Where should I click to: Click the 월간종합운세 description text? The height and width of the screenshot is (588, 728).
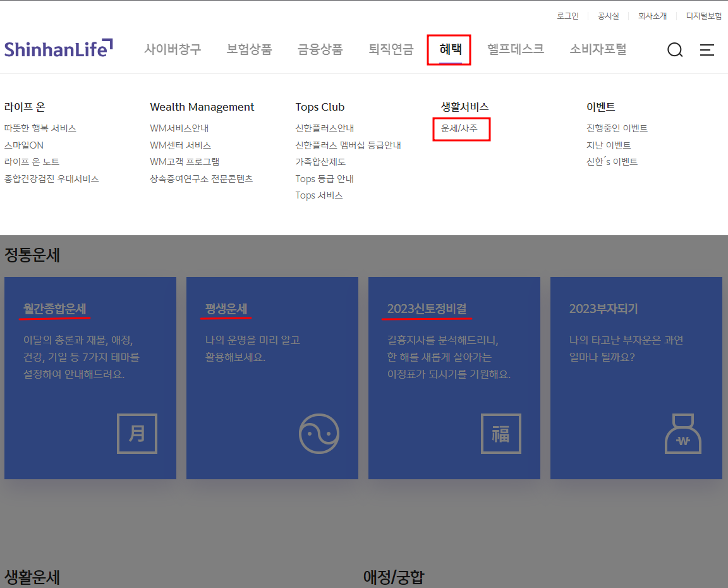(x=82, y=357)
